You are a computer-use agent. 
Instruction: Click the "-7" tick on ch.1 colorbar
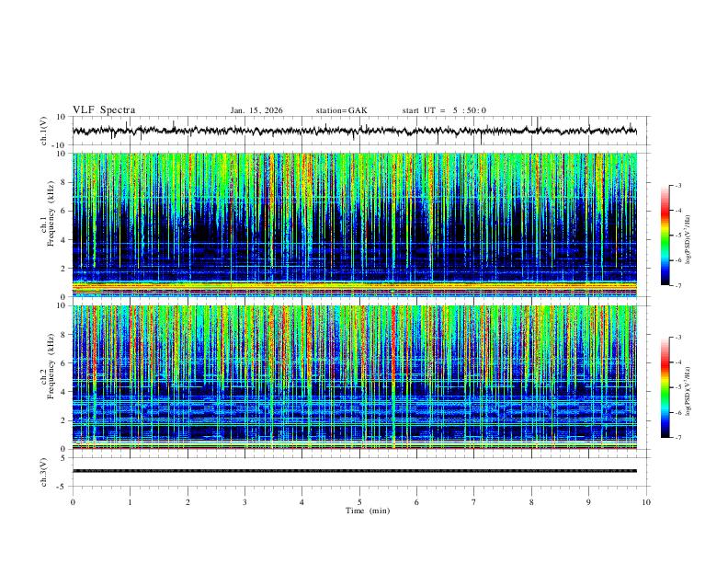(678, 286)
